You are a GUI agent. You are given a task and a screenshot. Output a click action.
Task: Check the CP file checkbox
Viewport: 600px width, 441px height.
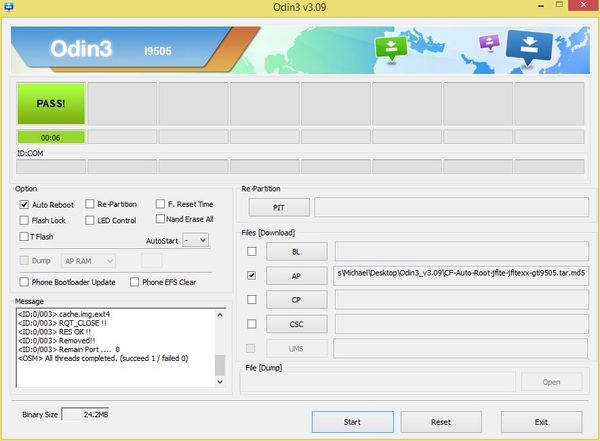click(x=252, y=299)
